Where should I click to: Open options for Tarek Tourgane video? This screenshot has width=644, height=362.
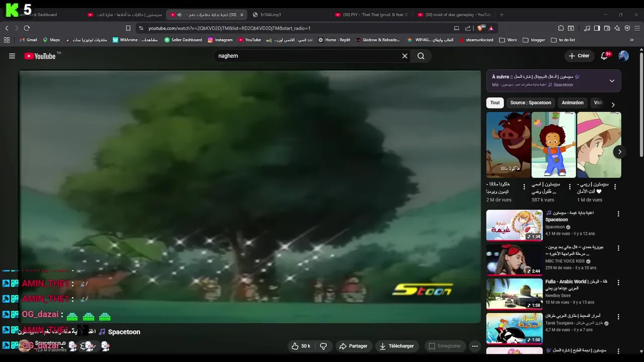(618, 317)
